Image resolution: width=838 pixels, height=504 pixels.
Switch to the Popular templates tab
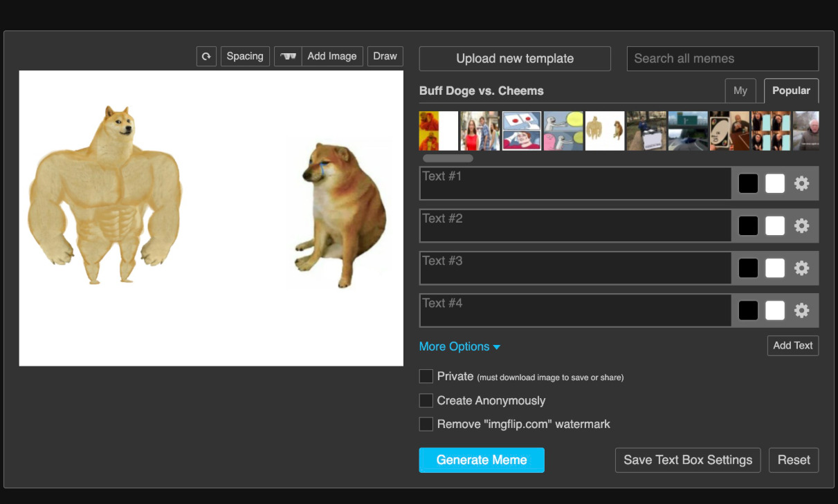pyautogui.click(x=791, y=91)
